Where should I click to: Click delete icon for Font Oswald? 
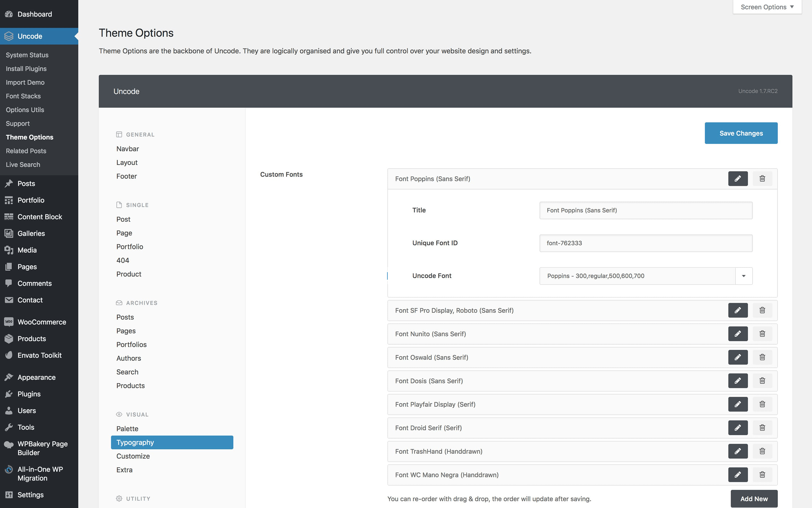762,357
